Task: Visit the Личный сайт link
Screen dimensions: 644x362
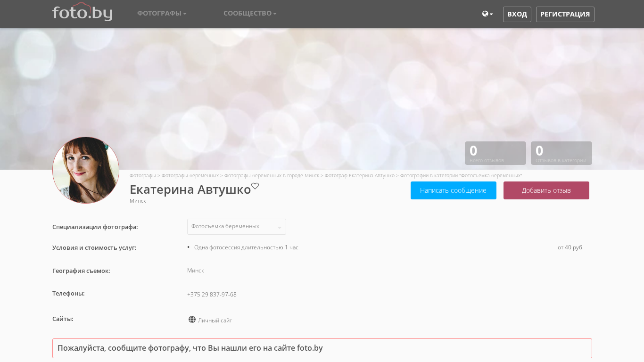Action: click(215, 321)
